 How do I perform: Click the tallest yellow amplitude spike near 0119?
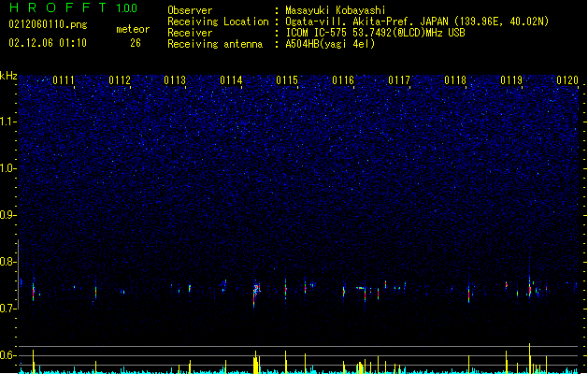pyautogui.click(x=529, y=358)
